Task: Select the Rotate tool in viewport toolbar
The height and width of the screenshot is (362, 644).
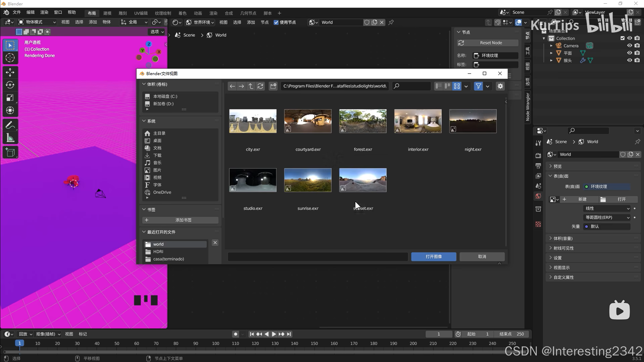Action: pos(10,85)
